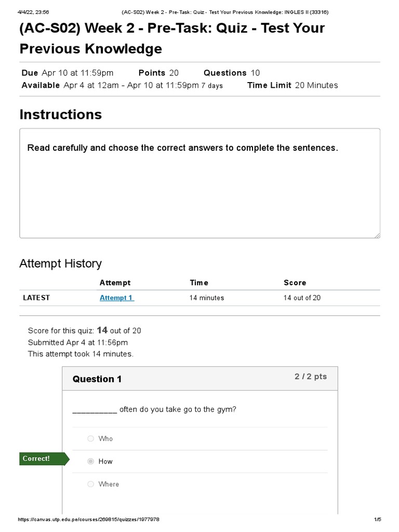This screenshot has width=399, height=532.
Task: Click the Time column header
Action: click(x=199, y=283)
